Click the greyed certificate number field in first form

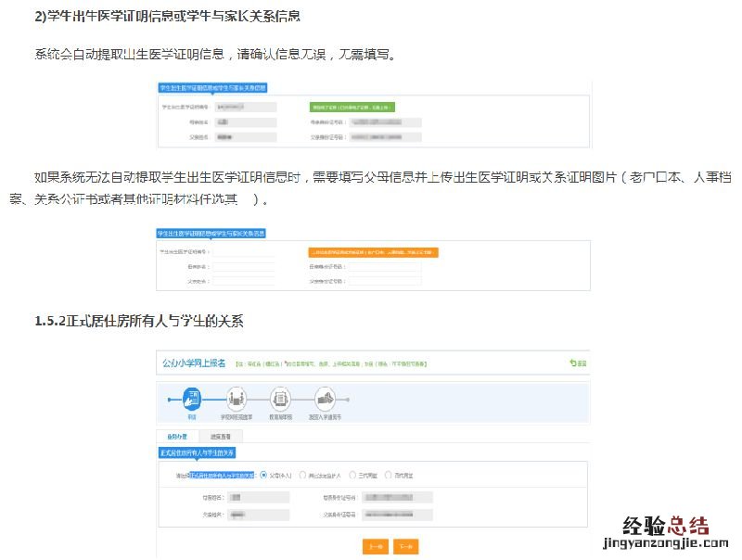(x=246, y=108)
